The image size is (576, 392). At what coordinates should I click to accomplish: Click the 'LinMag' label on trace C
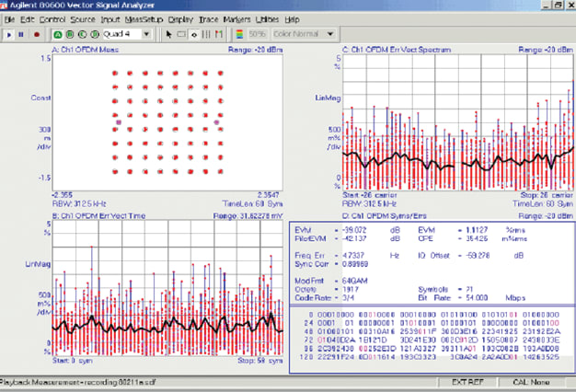point(328,98)
